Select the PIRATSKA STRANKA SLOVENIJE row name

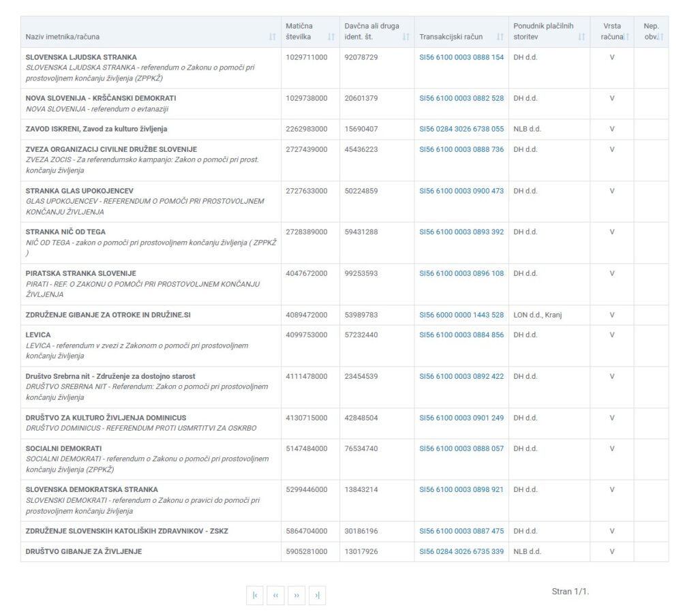(80, 273)
